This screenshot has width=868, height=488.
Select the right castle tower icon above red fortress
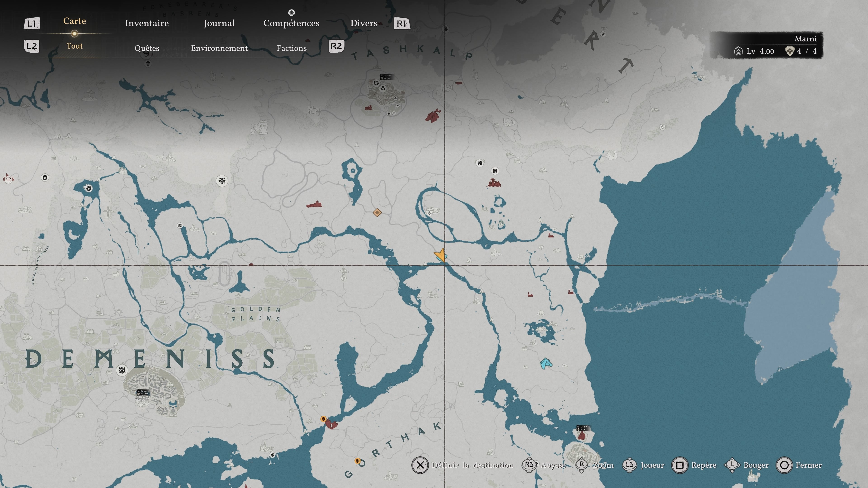point(495,171)
